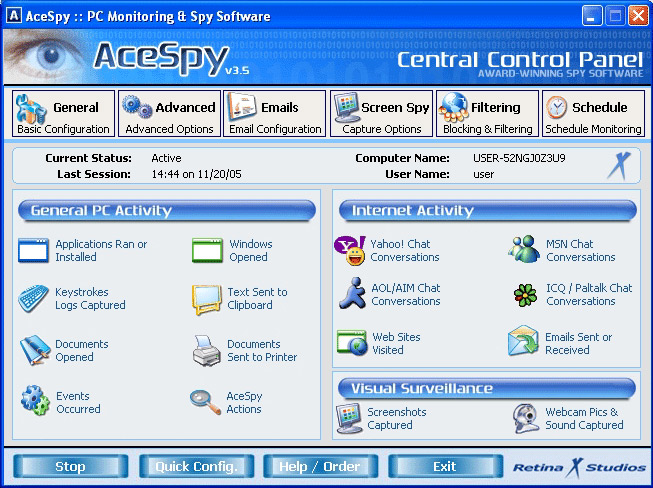
Task: Open the AOL/AIM Chat Conversations icon
Action: [351, 294]
